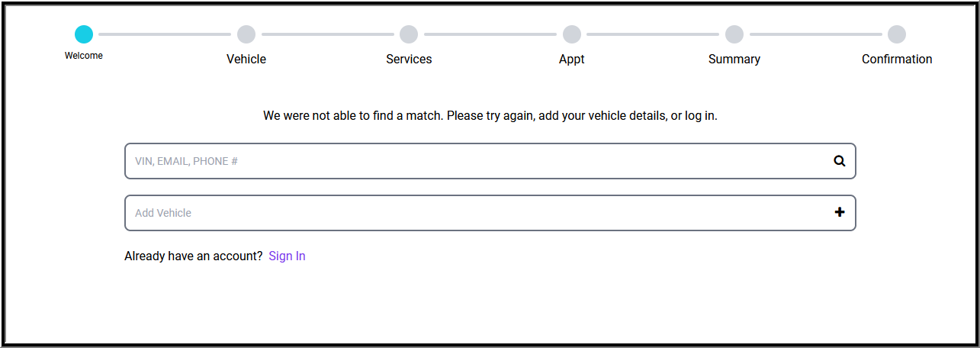This screenshot has width=980, height=348.
Task: Expand the Add Vehicle field
Action: pyautogui.click(x=473, y=213)
